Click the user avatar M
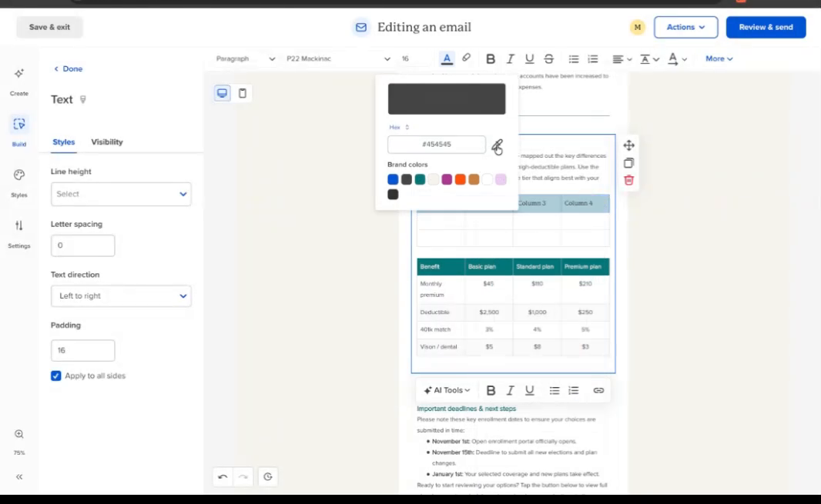Screen dimensions: 821x504 [637, 27]
